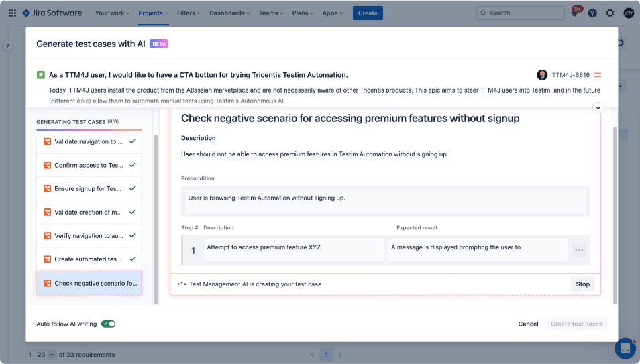Open the app switcher grid icon
The image size is (640, 364).
tap(12, 13)
